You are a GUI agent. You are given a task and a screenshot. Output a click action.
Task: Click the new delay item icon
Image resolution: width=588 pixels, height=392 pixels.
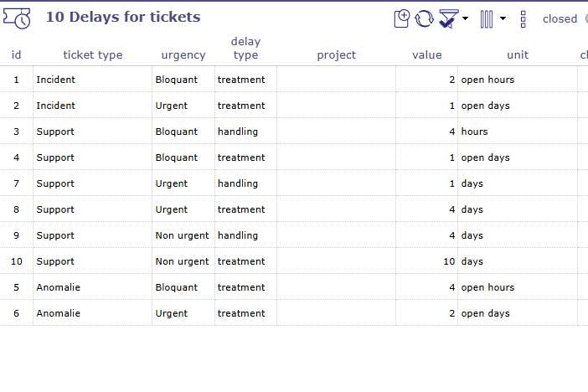tap(403, 18)
